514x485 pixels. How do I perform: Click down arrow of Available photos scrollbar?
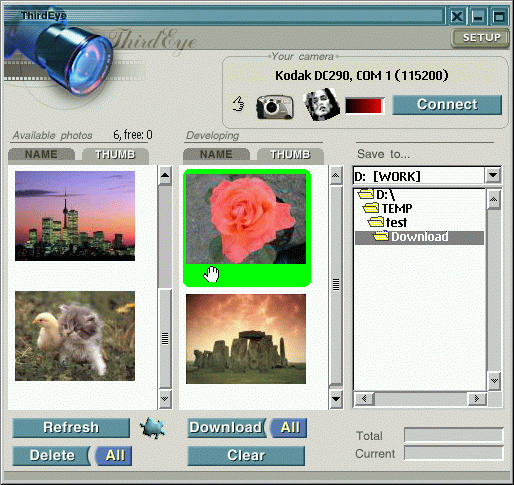tap(165, 399)
